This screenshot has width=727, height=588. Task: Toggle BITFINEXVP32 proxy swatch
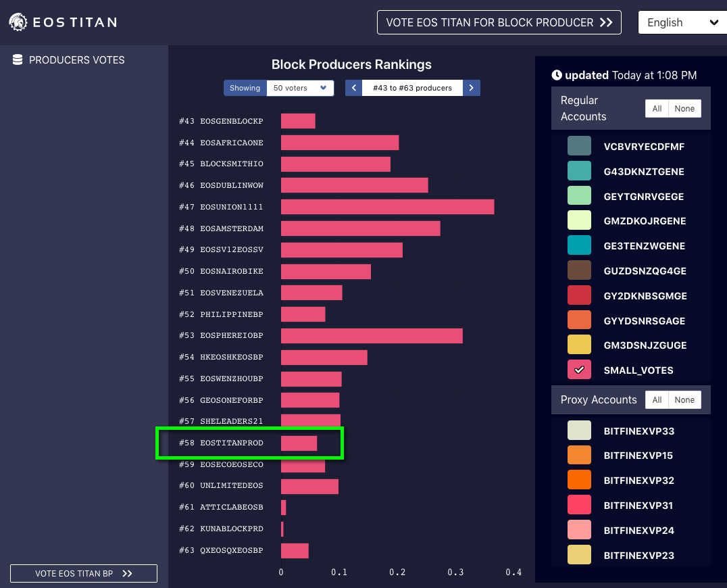click(579, 480)
